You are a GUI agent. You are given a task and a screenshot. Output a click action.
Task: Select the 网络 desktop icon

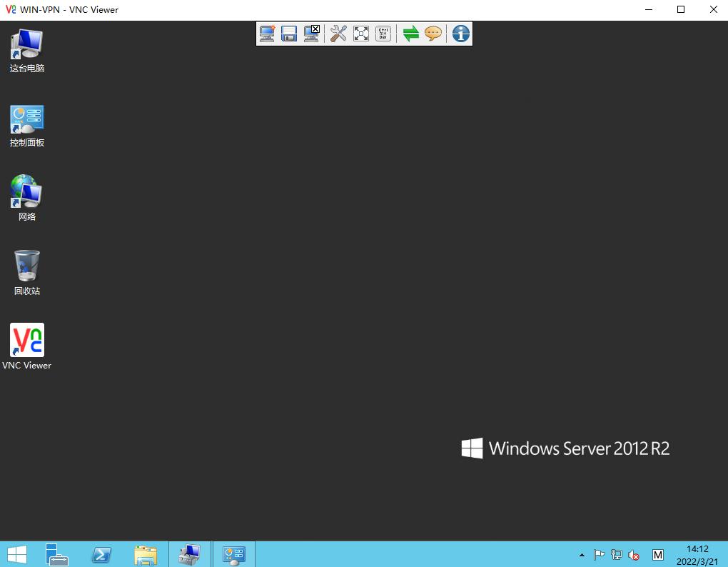click(27, 198)
